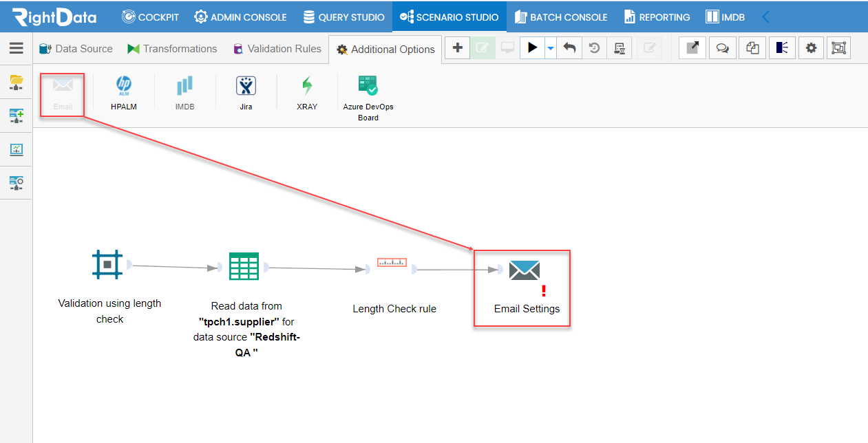Viewport: 868px width, 443px height.
Task: Click the plus add button in toolbar
Action: (x=457, y=48)
